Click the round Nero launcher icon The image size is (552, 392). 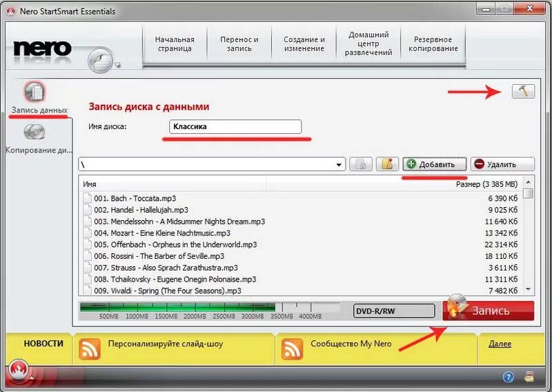100,60
